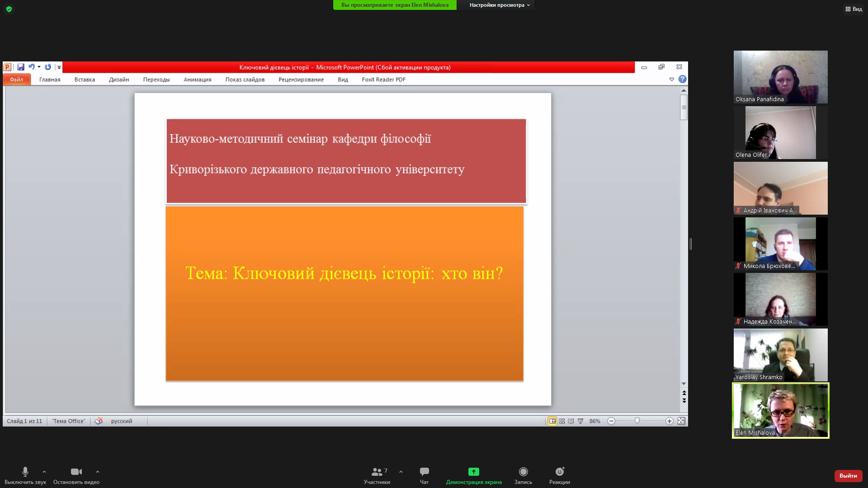Start screen sharing with Демонстрация экрана
This screenshot has width=868, height=488.
[x=474, y=476]
